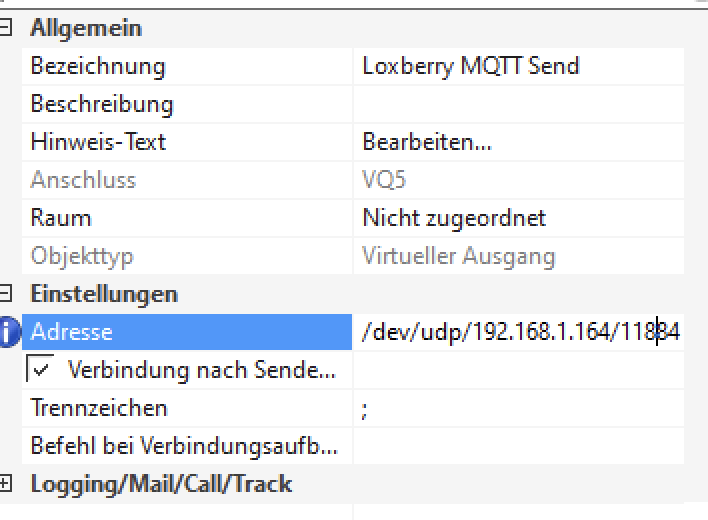708x520 pixels.
Task: Select the Raum property label
Action: 61,218
